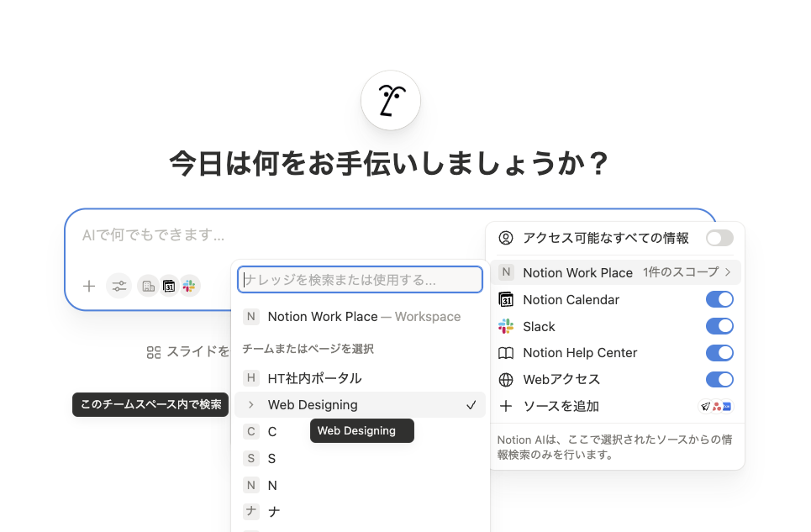This screenshot has height=532, width=811.
Task: Click the ナレッジを検索 search field
Action: click(360, 280)
